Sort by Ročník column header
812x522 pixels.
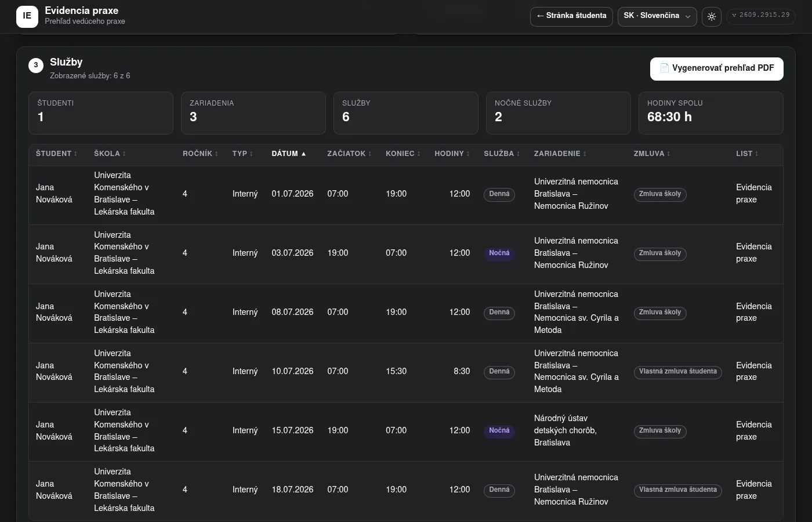(201, 154)
